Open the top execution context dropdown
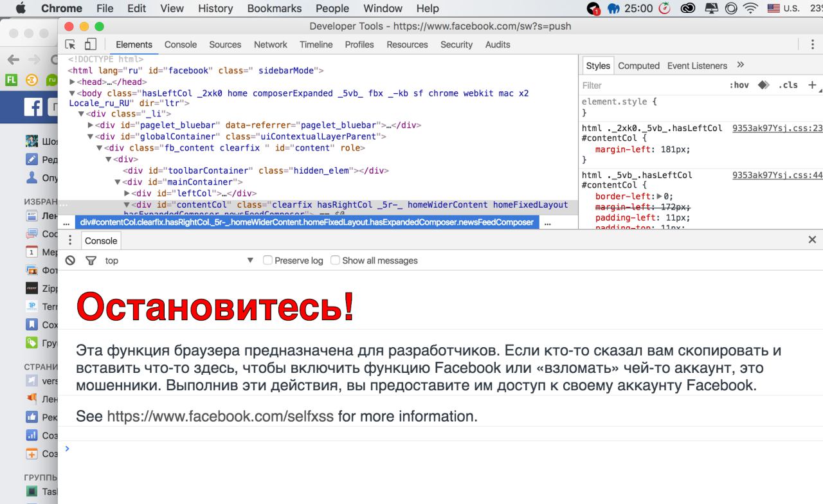This screenshot has height=504, width=823. 179,260
